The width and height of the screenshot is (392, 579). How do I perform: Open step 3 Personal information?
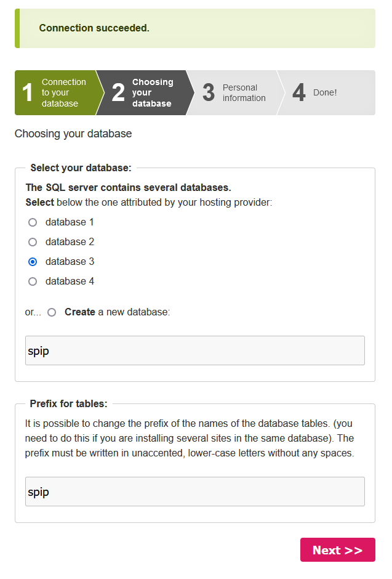point(234,93)
